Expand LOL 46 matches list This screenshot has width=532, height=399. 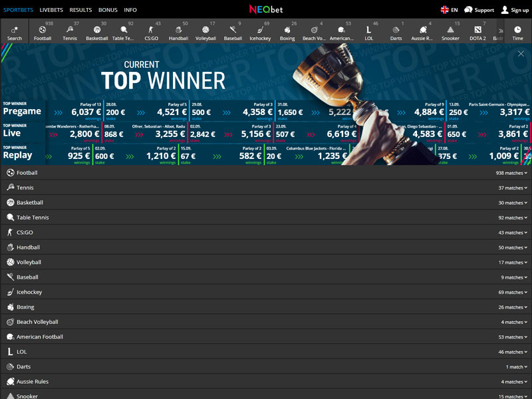tap(513, 352)
